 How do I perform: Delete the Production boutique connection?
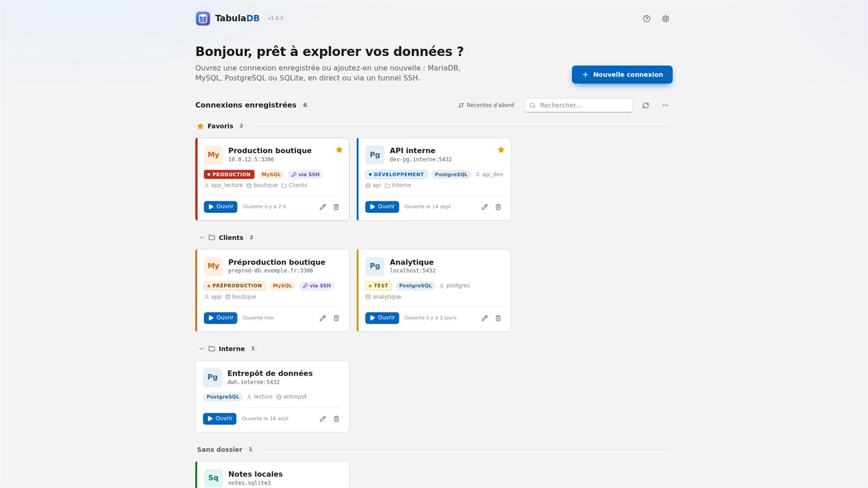click(x=336, y=207)
